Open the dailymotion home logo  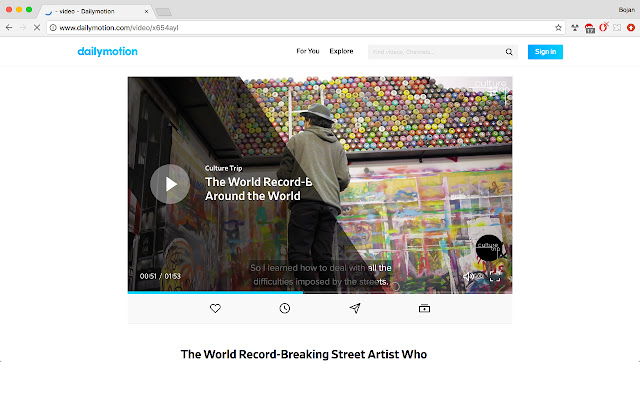107,51
